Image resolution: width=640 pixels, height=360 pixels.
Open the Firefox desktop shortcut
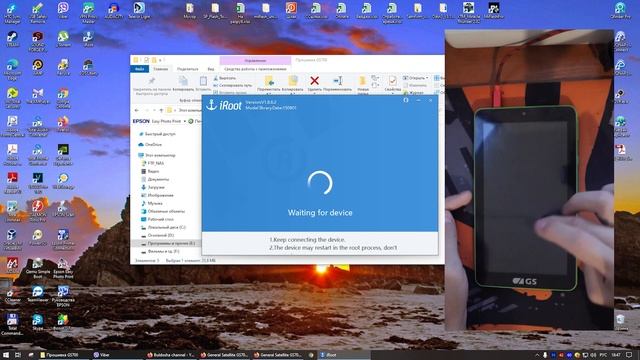tap(63, 124)
